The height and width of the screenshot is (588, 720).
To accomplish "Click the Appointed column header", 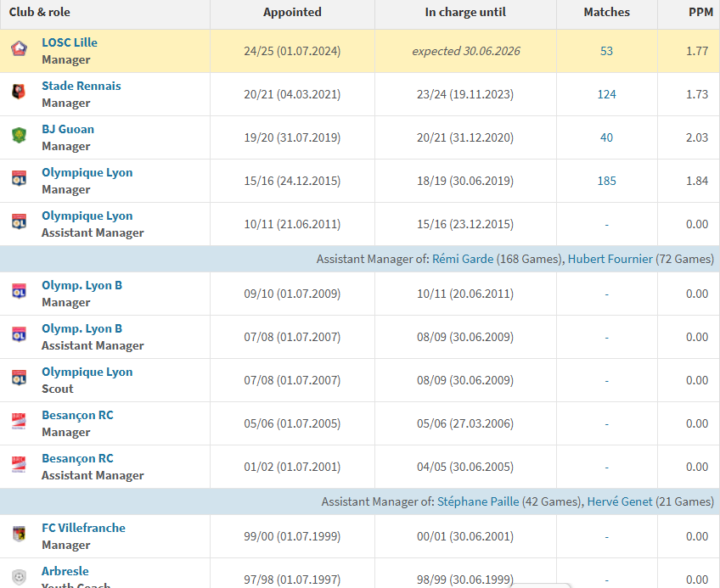I will 292,12.
